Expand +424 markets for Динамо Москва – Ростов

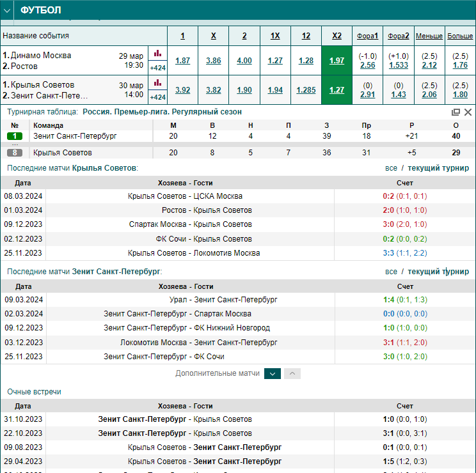pos(157,68)
